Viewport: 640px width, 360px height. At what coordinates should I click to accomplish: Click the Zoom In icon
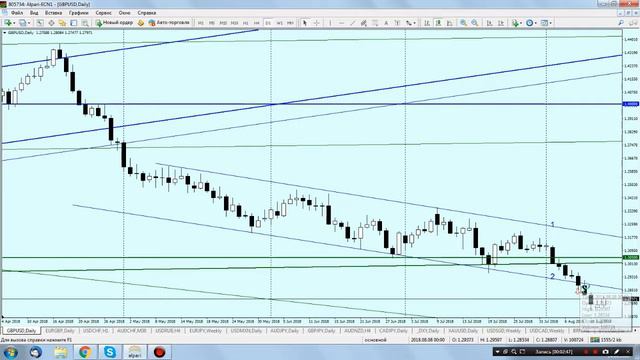[x=463, y=23]
